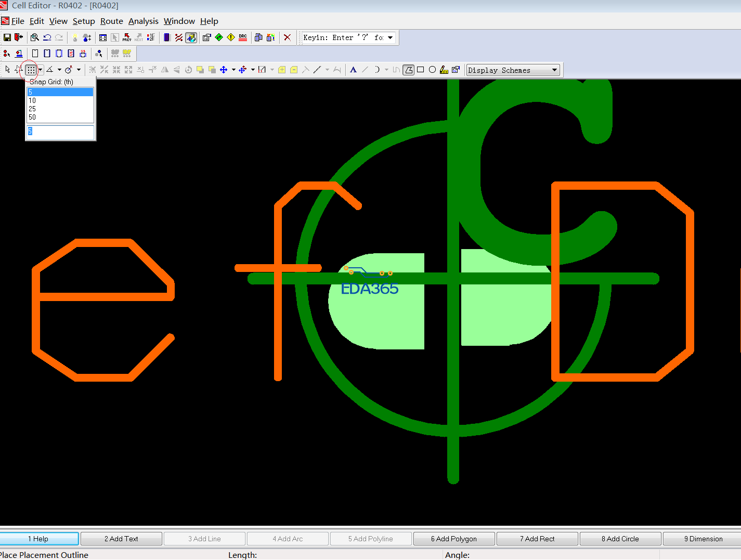
Task: Toggle the 3D layer display button
Action: click(x=191, y=37)
